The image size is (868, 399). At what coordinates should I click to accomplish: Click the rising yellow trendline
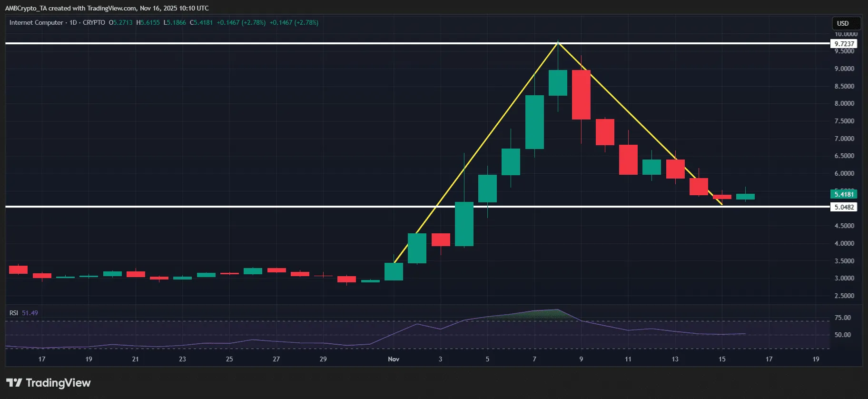click(476, 152)
